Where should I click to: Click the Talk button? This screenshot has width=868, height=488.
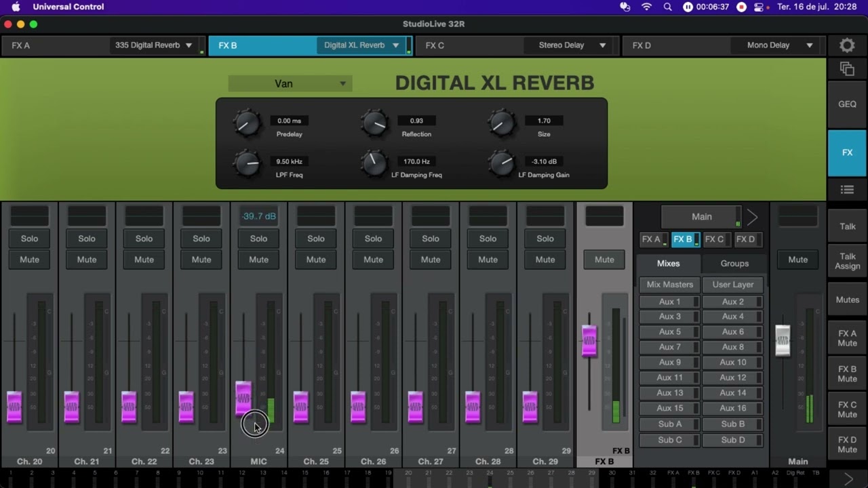(x=847, y=226)
